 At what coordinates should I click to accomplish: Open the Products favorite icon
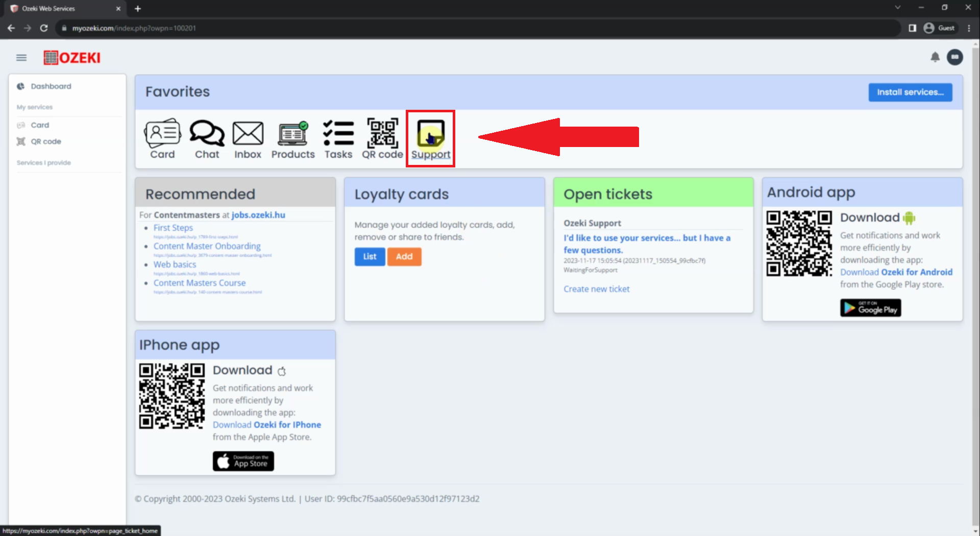[x=293, y=139]
